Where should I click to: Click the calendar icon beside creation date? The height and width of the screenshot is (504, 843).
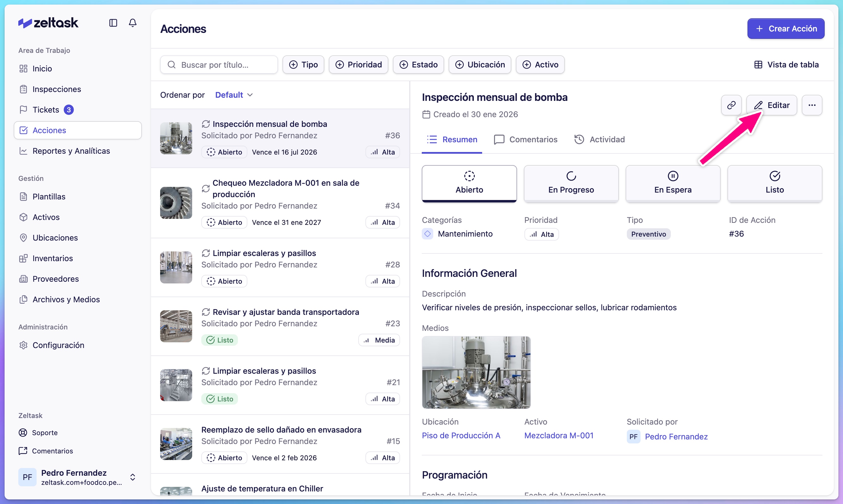pyautogui.click(x=426, y=115)
